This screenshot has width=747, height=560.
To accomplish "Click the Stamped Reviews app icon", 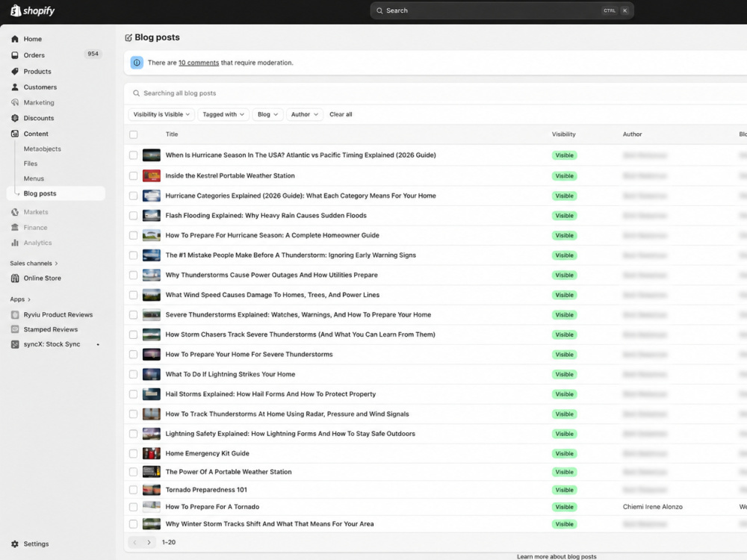I will [15, 329].
